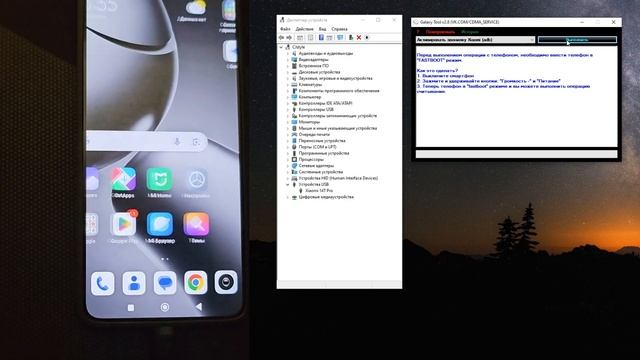Tap the phone's triangle Back navigation button

pos(199,307)
